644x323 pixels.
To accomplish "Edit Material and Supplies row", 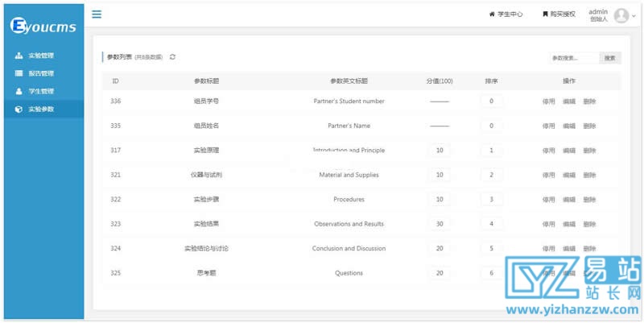I will 569,175.
